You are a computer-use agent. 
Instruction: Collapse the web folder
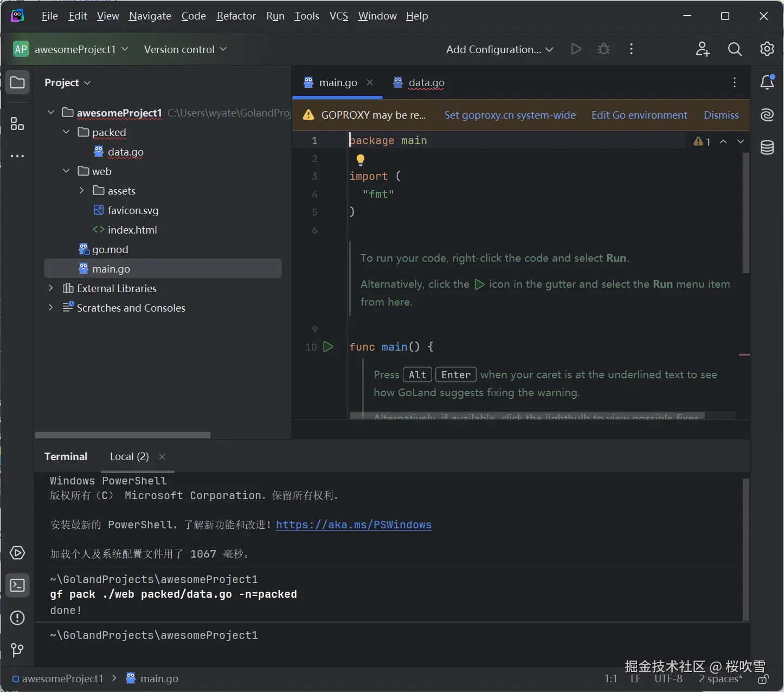[66, 171]
